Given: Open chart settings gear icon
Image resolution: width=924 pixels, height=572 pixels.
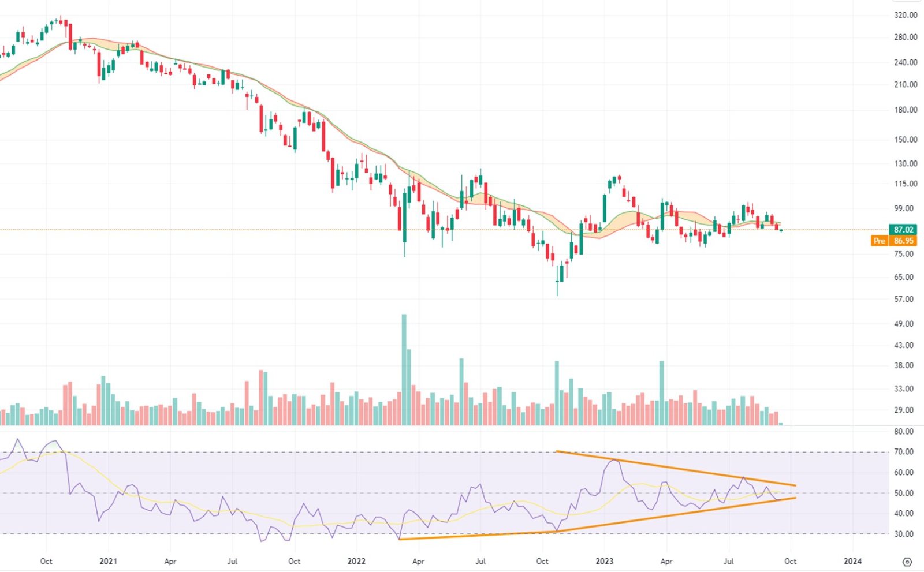Looking at the screenshot, I should click(907, 562).
